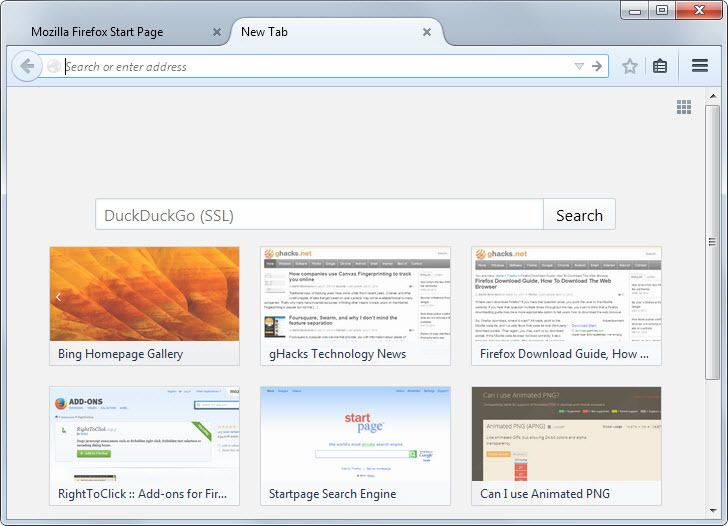Click the globe identity icon in the address bar
This screenshot has width=728, height=526.
coord(54,66)
